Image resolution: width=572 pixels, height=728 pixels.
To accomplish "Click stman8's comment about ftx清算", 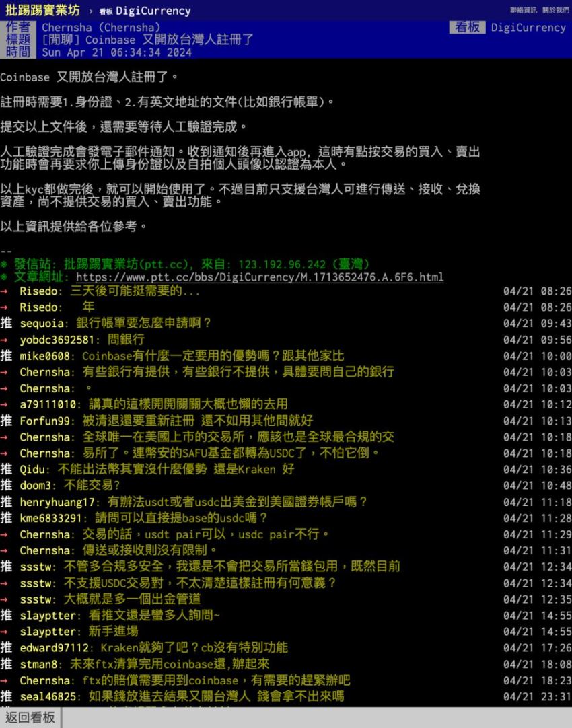I will (170, 664).
